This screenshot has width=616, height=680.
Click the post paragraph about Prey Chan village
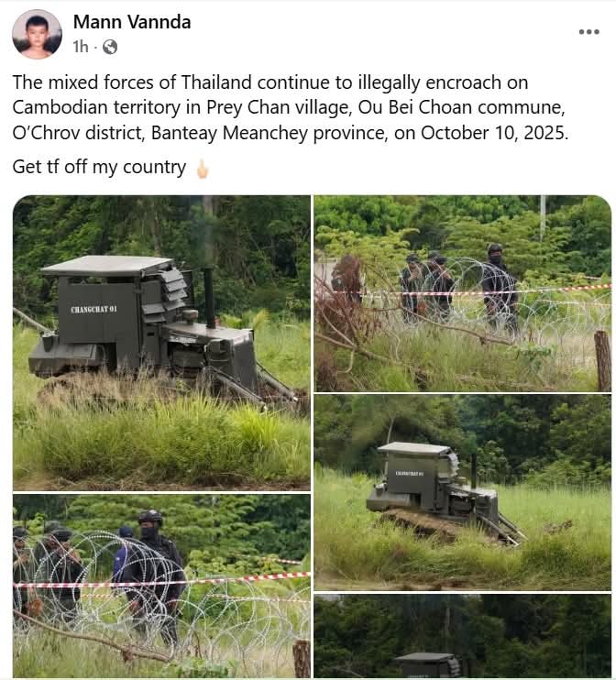point(291,107)
